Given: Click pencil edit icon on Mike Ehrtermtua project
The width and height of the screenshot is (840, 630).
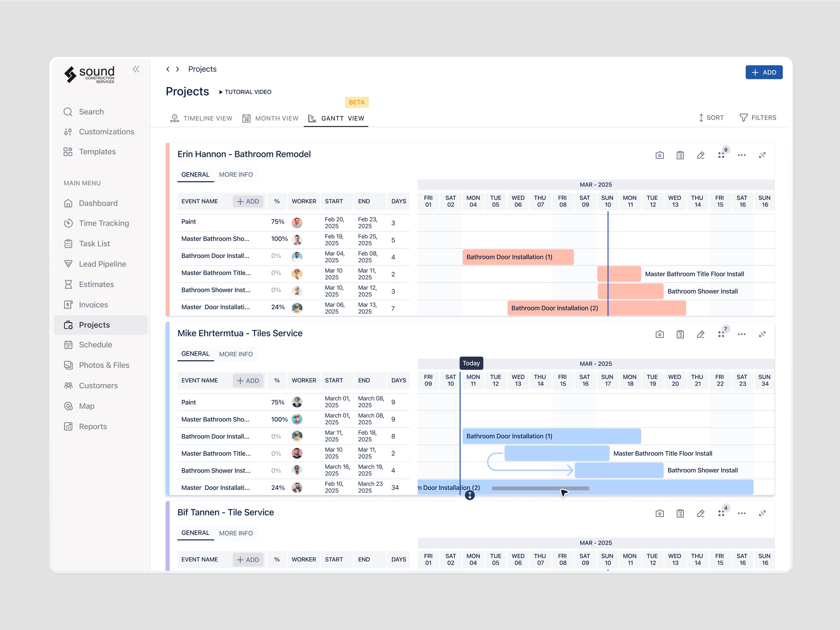Looking at the screenshot, I should pyautogui.click(x=701, y=334).
